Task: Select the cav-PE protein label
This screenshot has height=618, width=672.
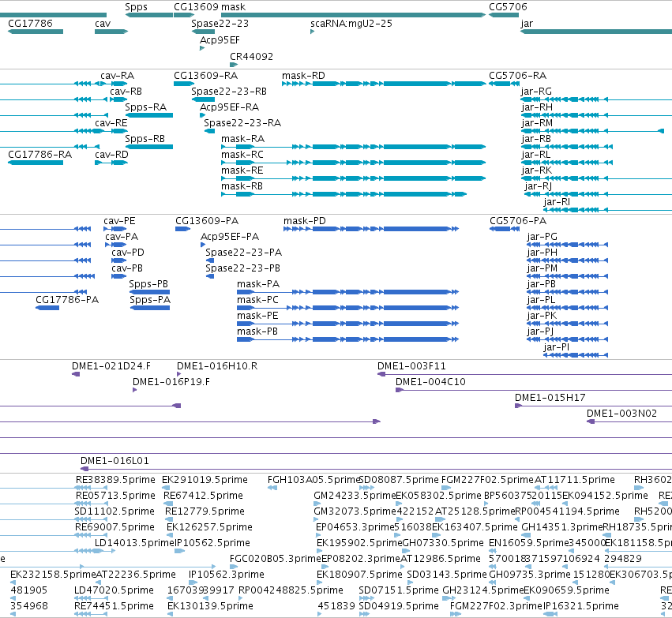Action: [119, 221]
